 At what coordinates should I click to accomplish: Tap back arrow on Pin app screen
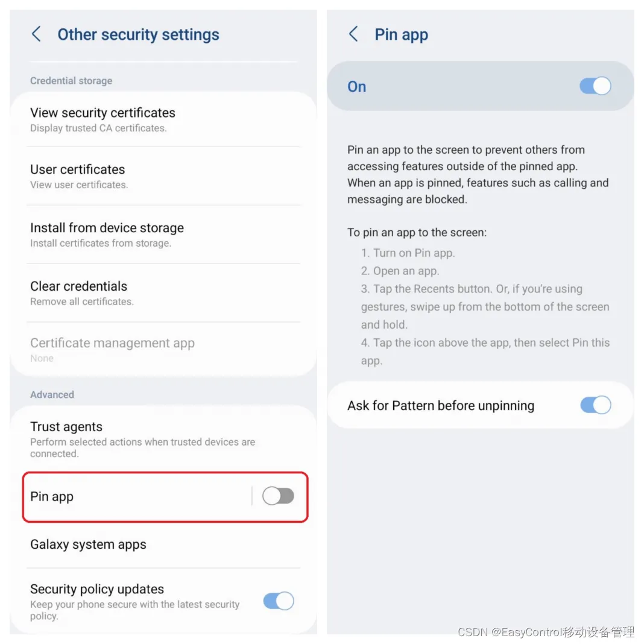[x=353, y=34]
